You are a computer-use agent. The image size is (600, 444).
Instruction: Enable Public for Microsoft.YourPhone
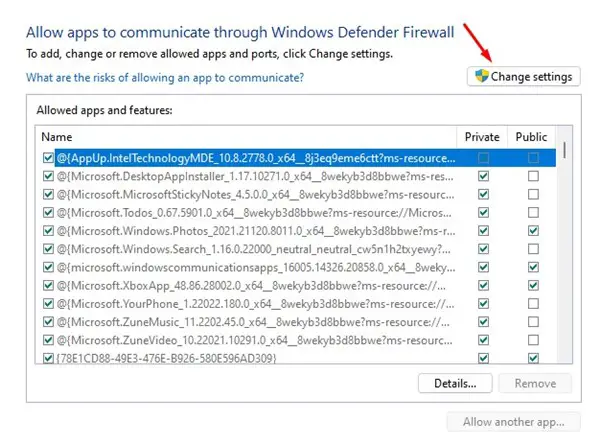pyautogui.click(x=533, y=304)
